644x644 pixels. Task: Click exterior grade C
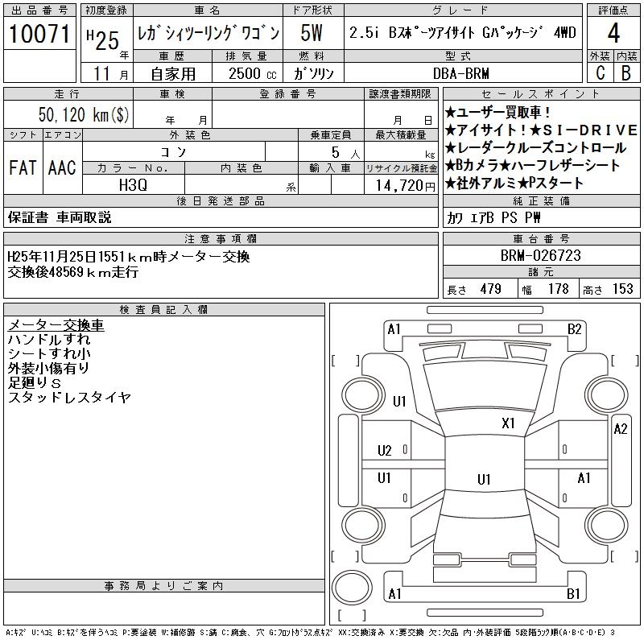pos(600,72)
